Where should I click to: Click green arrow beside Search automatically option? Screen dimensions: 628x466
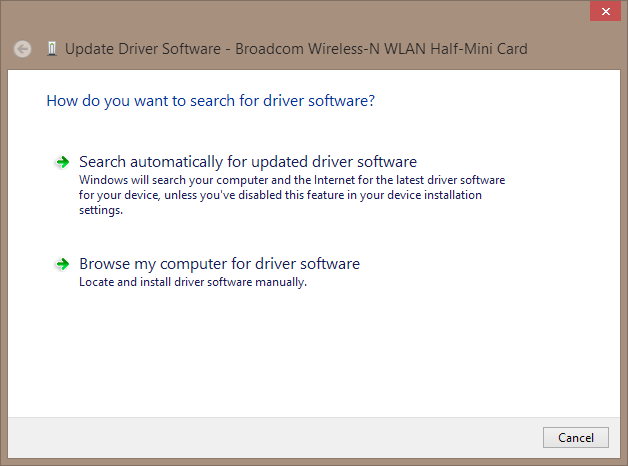(x=62, y=162)
